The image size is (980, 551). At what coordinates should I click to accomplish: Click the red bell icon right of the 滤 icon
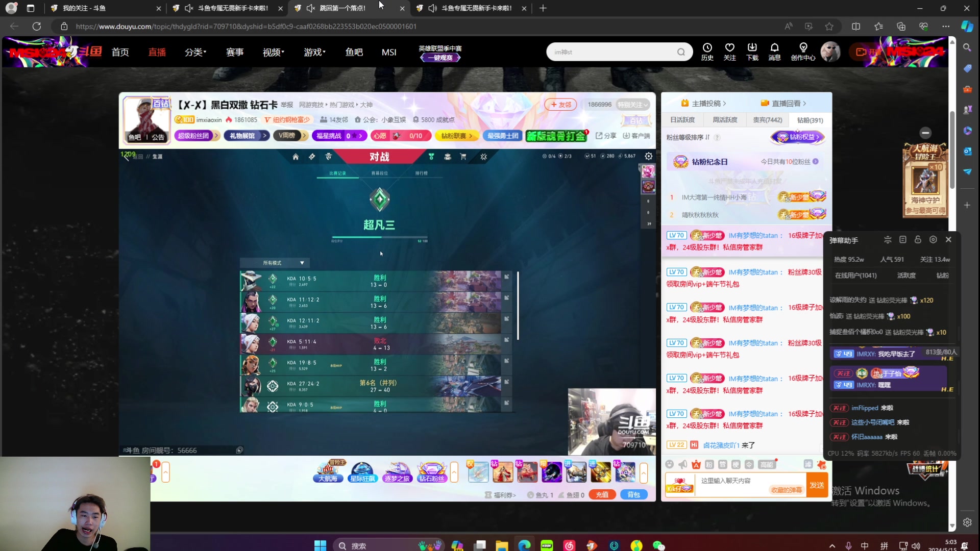[x=821, y=465]
